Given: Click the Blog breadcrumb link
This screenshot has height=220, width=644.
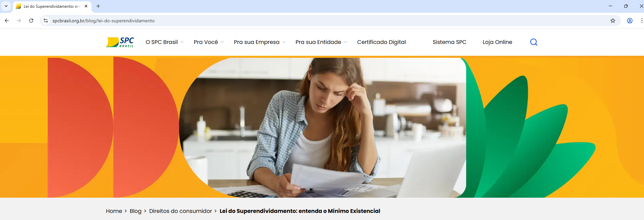Looking at the screenshot, I should click(x=135, y=211).
